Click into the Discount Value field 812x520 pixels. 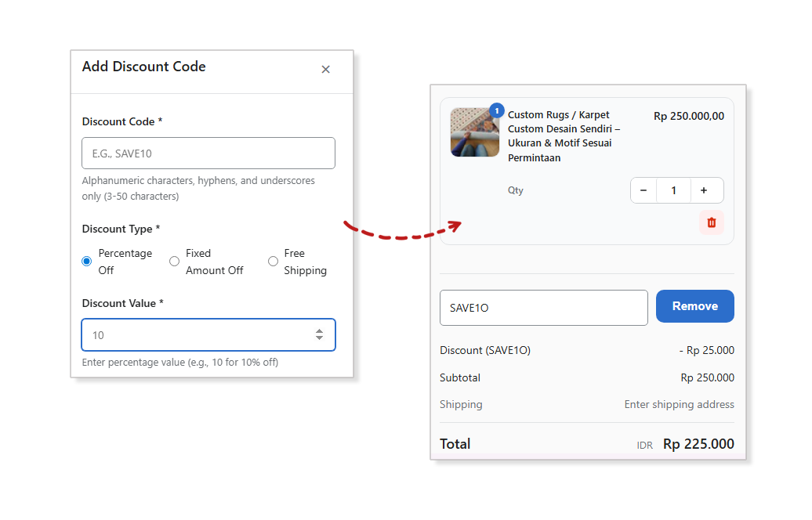coord(196,335)
